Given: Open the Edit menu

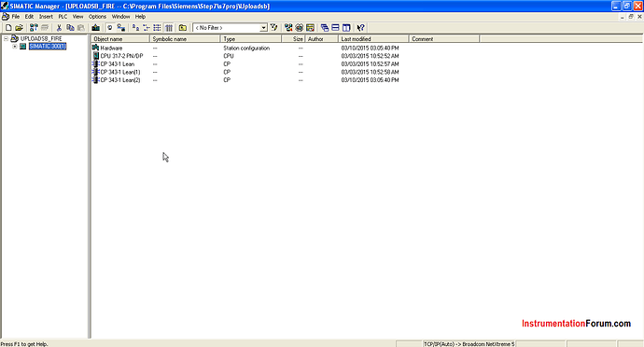Looking at the screenshot, I should pyautogui.click(x=29, y=17).
